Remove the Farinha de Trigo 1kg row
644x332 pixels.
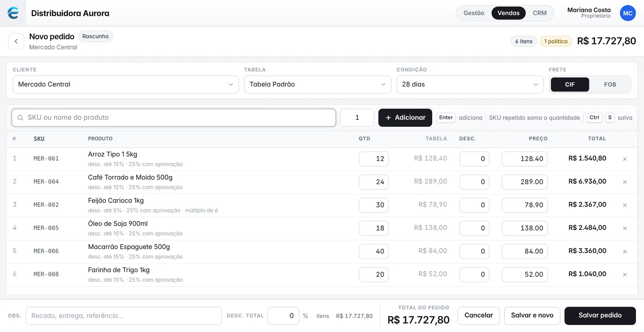pos(625,274)
